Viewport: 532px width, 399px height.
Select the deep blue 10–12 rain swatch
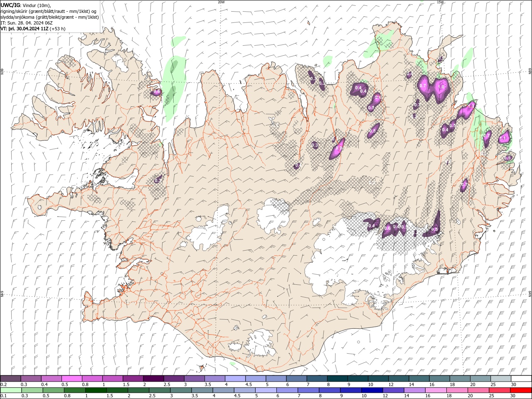coord(372,390)
